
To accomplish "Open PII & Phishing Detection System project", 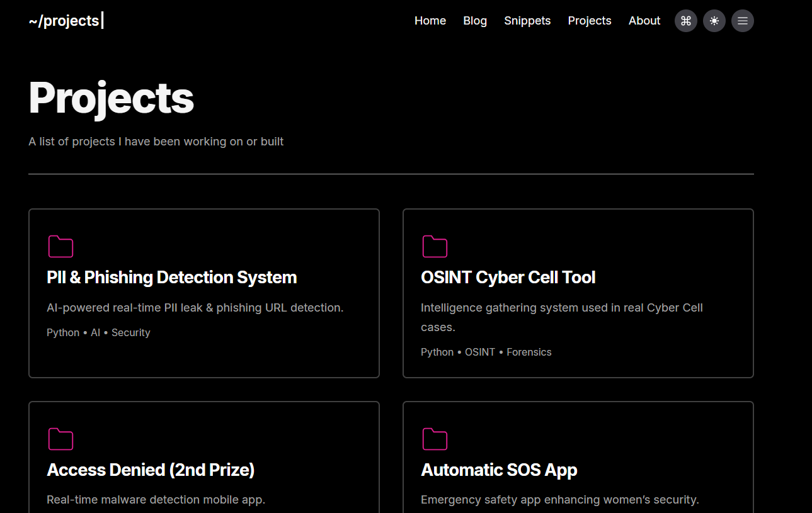I will [172, 278].
